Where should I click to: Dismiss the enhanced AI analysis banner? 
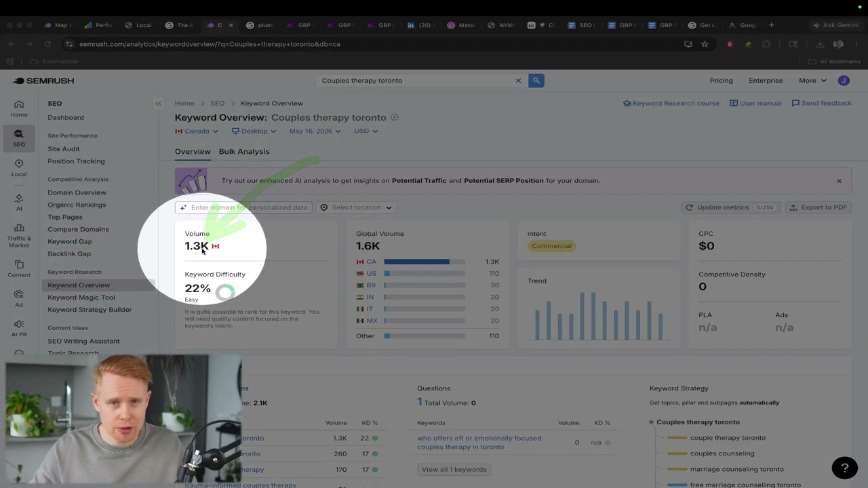(839, 181)
